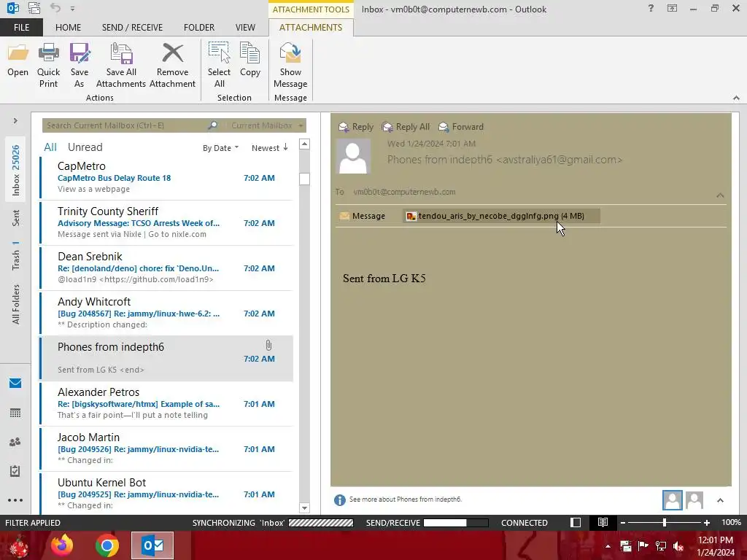
Task: Zoom out with the minus button
Action: click(x=623, y=522)
